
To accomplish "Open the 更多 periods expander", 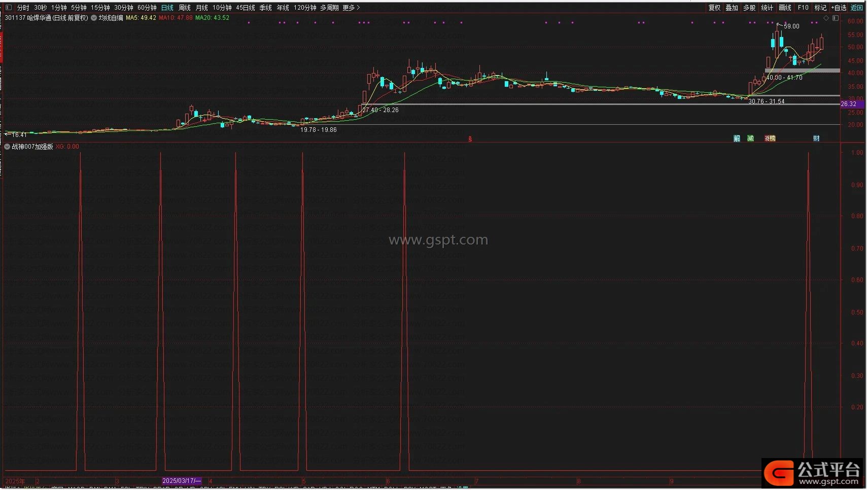I will point(351,8).
